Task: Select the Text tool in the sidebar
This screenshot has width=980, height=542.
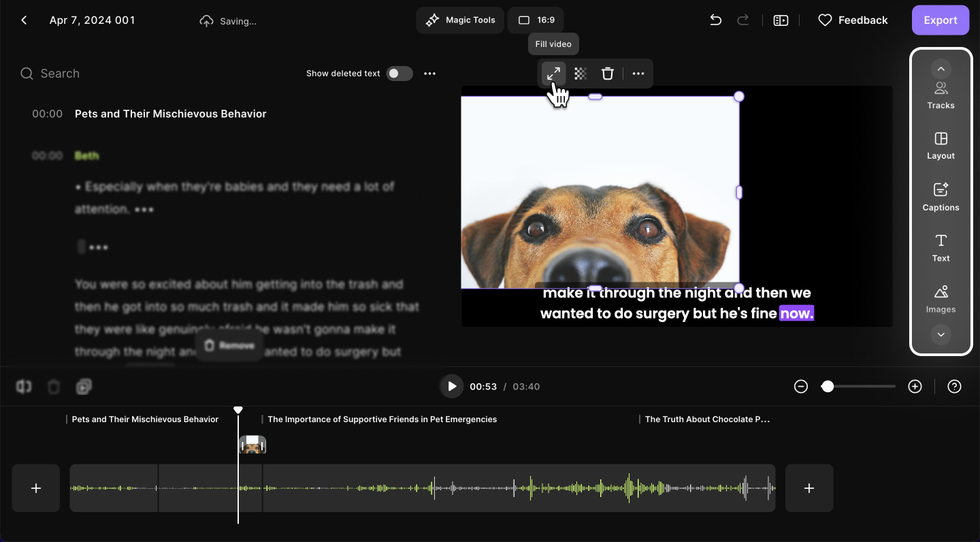Action: point(941,248)
